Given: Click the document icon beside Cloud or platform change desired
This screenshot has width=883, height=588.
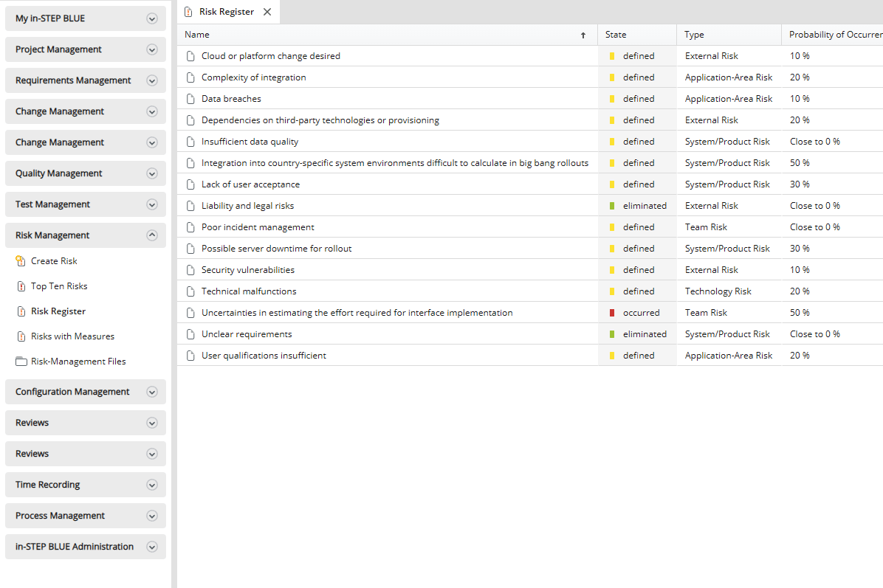Looking at the screenshot, I should point(190,55).
